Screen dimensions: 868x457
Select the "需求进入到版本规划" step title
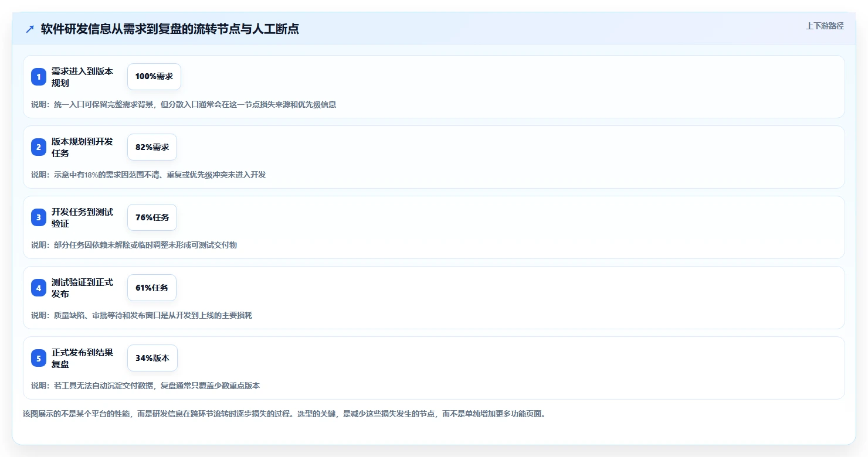pyautogui.click(x=82, y=77)
